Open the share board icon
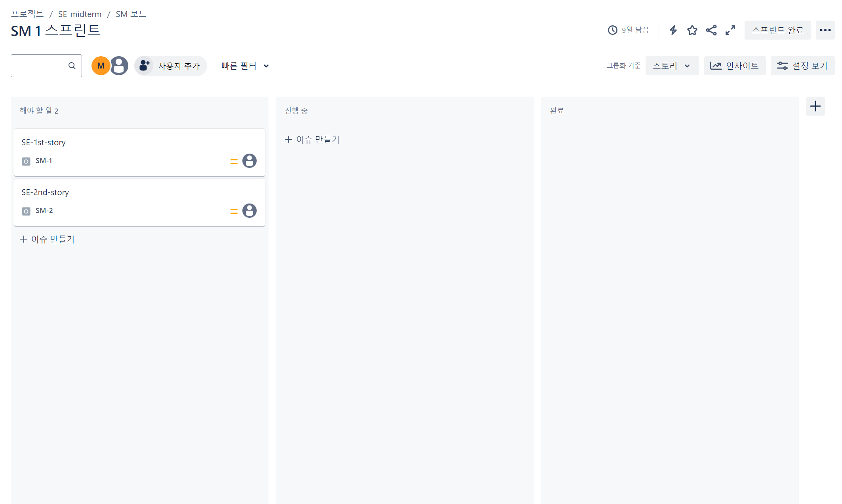Viewport: 842px width, 504px height. coord(711,30)
